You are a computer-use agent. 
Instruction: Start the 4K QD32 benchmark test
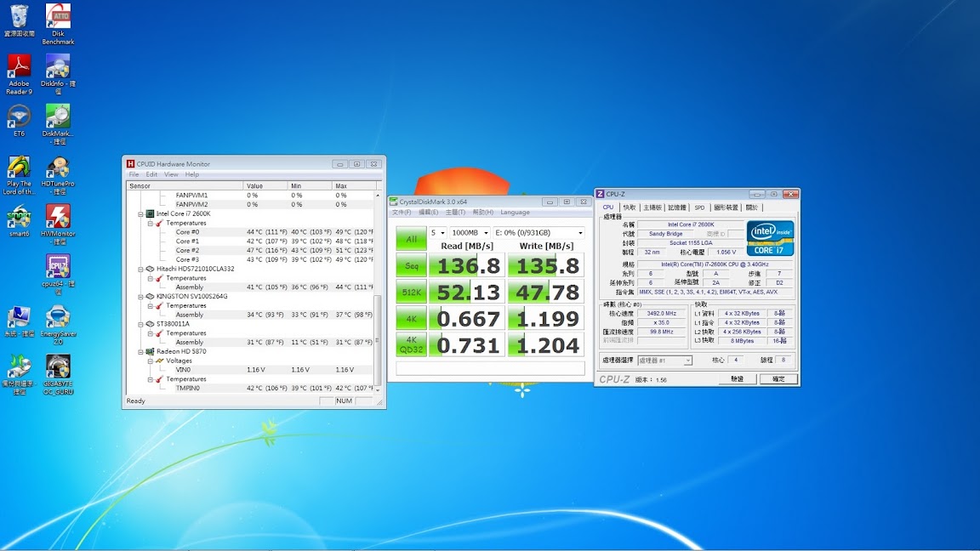coord(411,345)
